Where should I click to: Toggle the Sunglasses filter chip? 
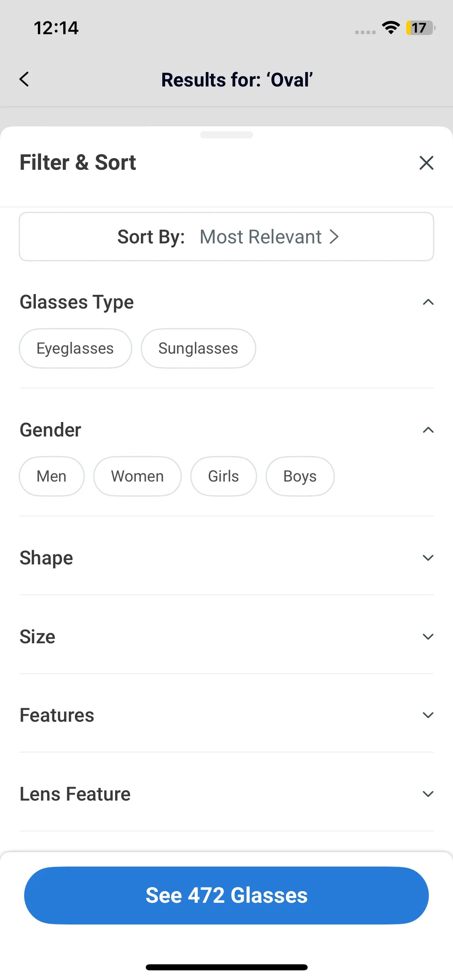pyautogui.click(x=198, y=348)
